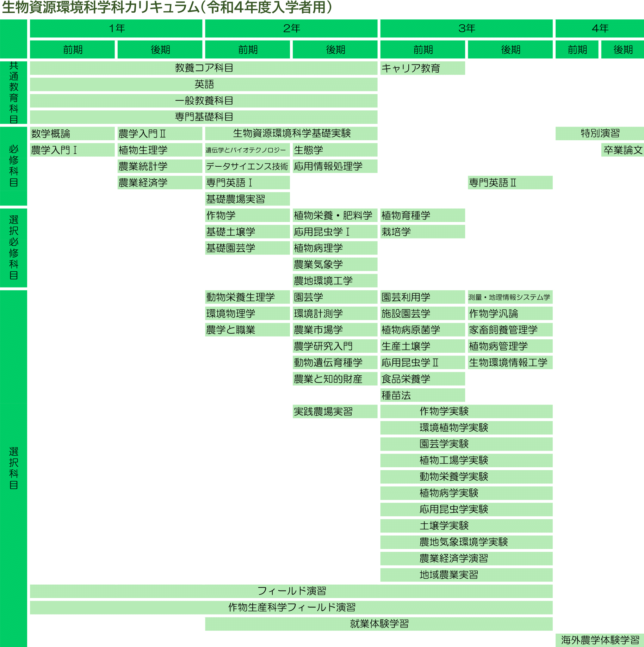This screenshot has width=644, height=647.
Task: Select the 農学入門Ⅱ course cell
Action: point(160,134)
